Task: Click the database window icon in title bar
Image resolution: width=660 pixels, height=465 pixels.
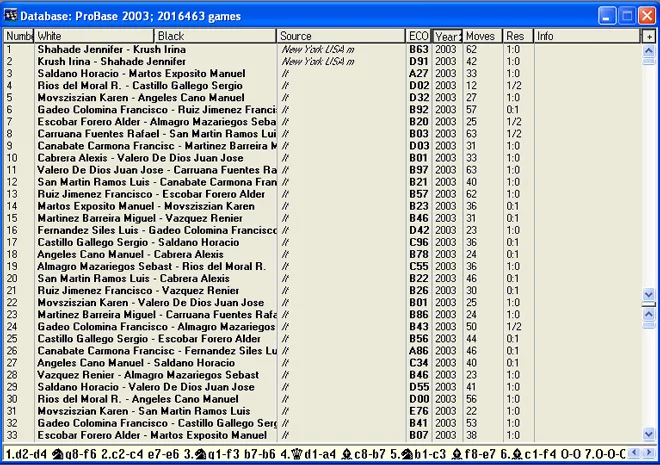Action: click(12, 14)
